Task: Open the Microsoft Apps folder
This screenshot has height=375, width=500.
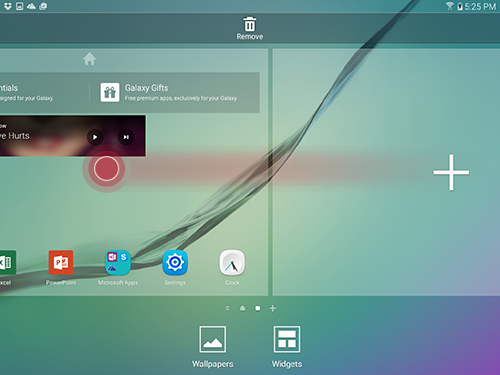Action: pos(118,262)
